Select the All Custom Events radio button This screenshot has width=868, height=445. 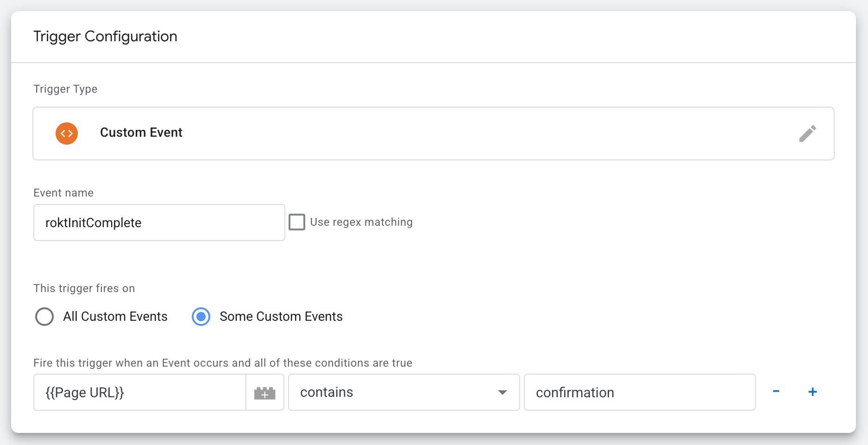44,317
